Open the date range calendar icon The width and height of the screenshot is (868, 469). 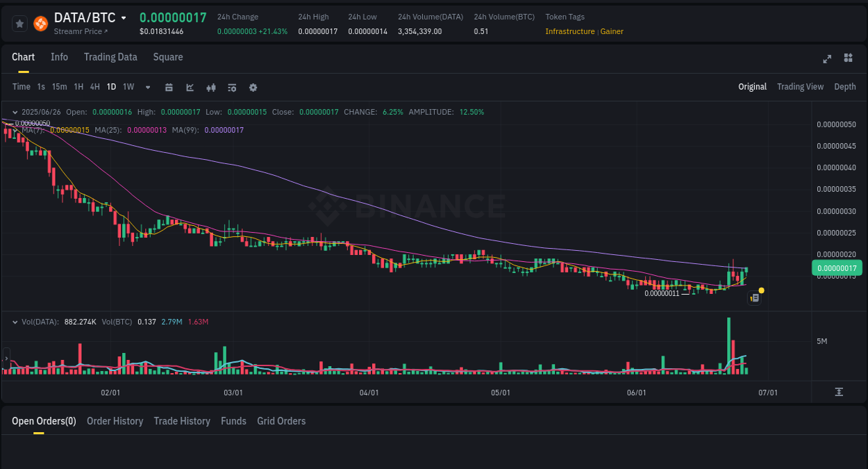[169, 87]
